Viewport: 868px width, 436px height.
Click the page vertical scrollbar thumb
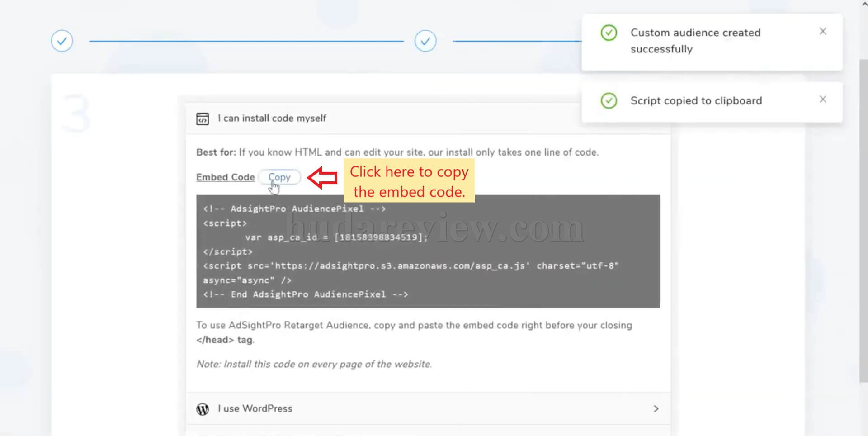863,222
